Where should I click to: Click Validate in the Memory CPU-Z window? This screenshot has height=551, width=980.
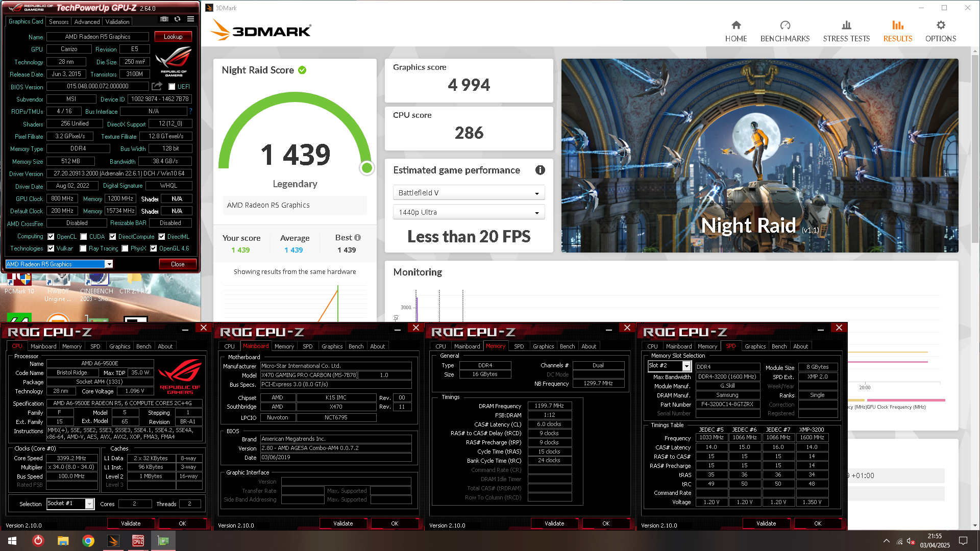554,523
